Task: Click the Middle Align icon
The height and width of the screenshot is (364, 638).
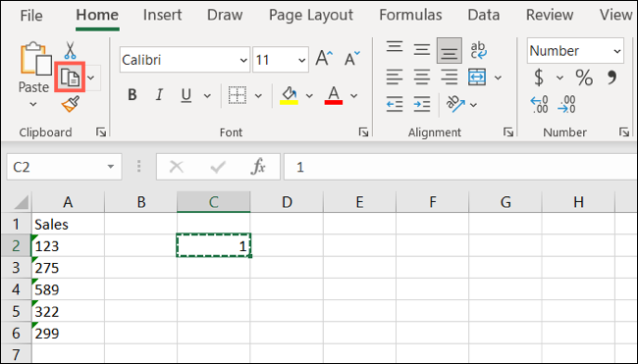Action: tap(422, 50)
